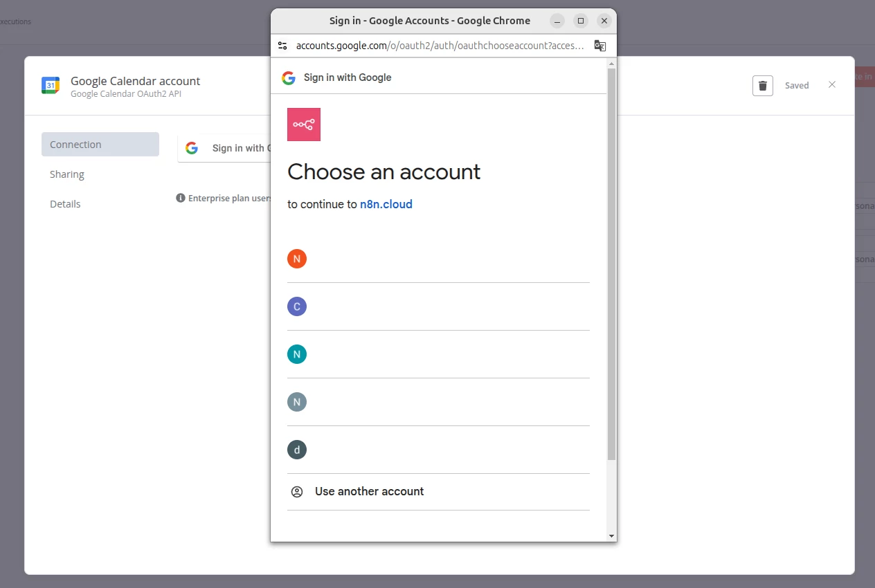The height and width of the screenshot is (588, 875).
Task: Click the translate page icon in address bar
Action: pos(600,46)
